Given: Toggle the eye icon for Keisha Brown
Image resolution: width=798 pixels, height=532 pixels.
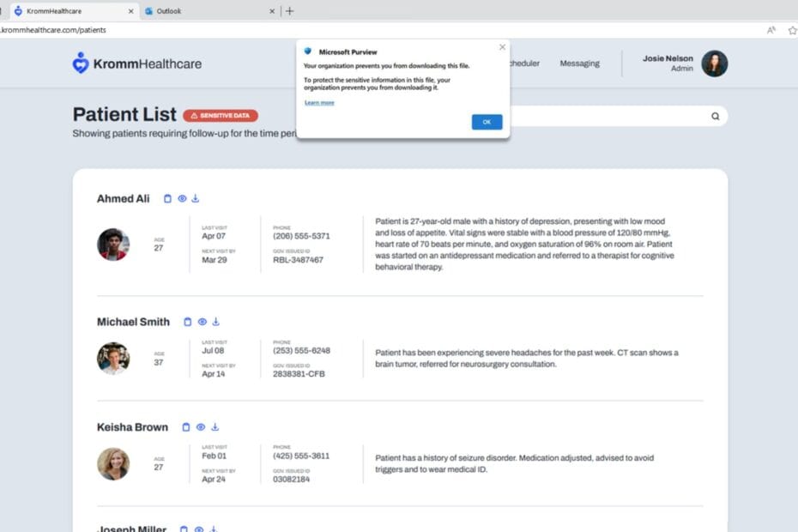Looking at the screenshot, I should pyautogui.click(x=201, y=427).
